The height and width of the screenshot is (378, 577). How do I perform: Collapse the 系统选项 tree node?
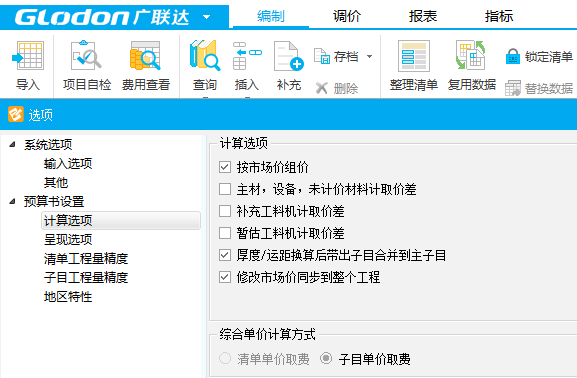point(13,144)
